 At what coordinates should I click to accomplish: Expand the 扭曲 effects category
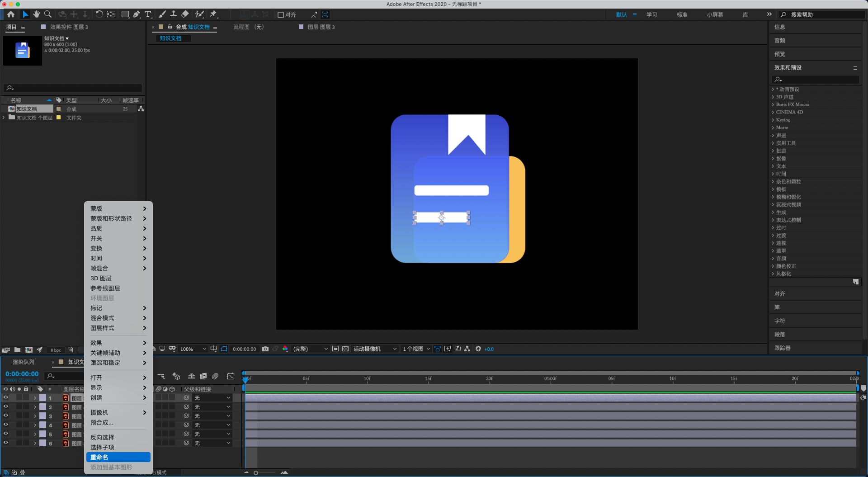click(773, 151)
